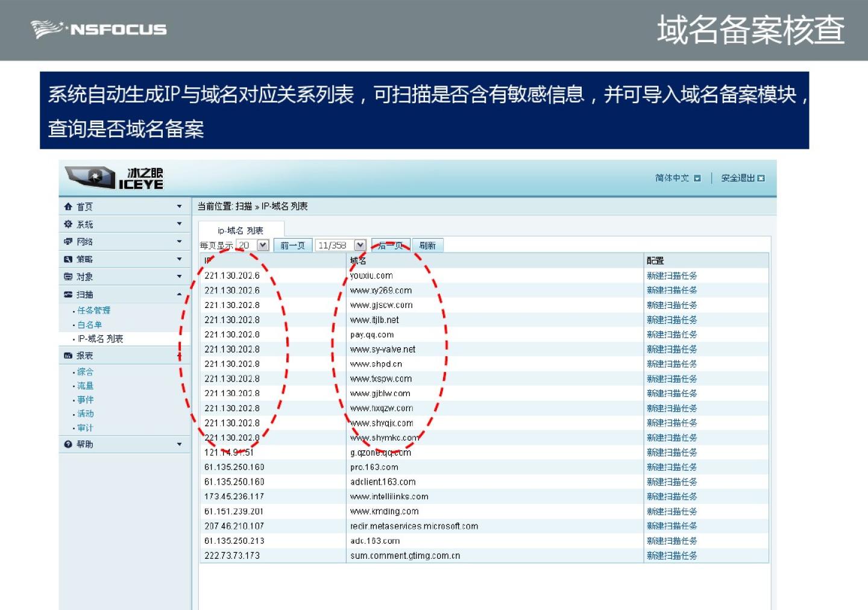Open the page number dropdown 11/358

tap(360, 245)
